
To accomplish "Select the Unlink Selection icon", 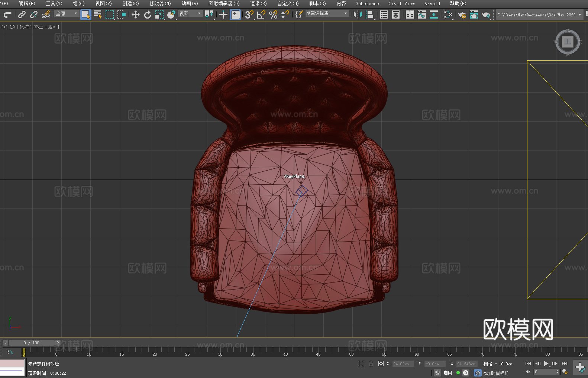I will click(x=33, y=14).
